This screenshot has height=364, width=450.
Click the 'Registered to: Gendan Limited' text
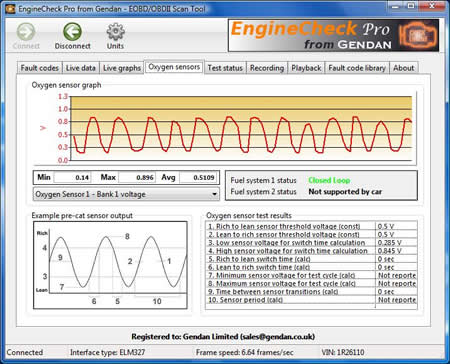click(223, 337)
